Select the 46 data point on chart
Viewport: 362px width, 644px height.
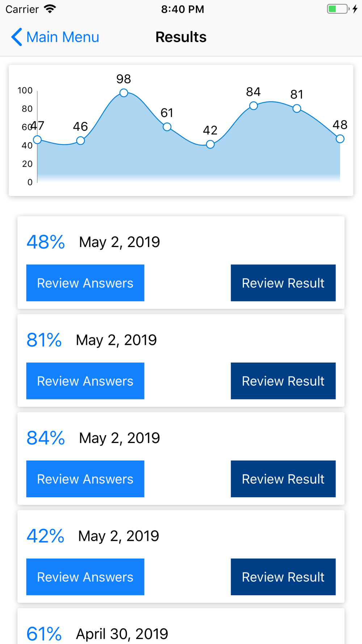coord(80,141)
